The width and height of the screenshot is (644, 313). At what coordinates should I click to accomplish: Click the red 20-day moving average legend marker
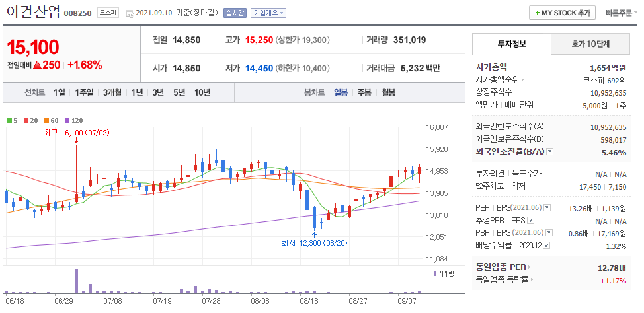click(x=26, y=121)
